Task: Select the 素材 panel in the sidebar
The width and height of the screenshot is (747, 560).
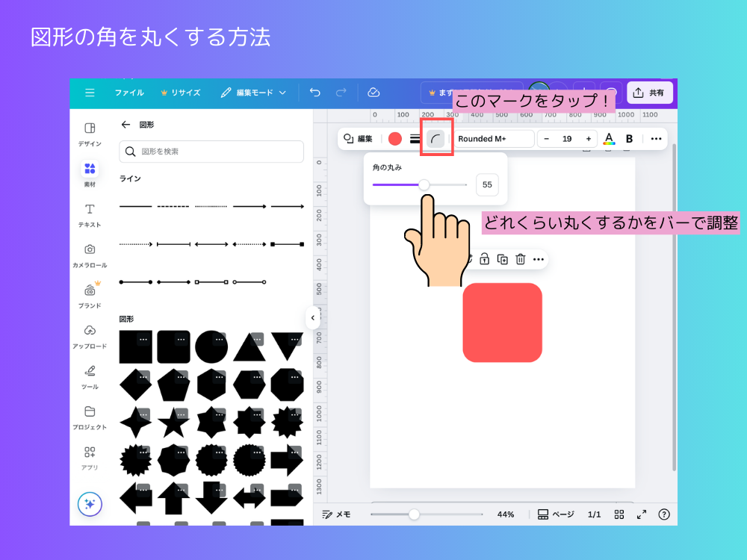Action: click(89, 173)
